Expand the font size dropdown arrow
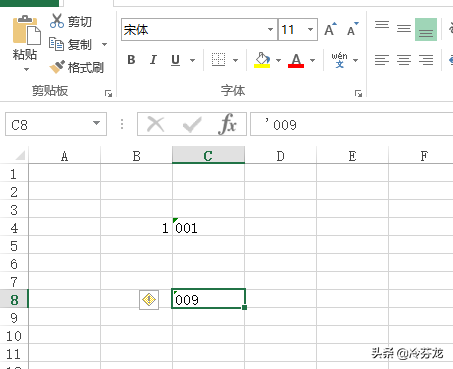The image size is (453, 369). click(311, 30)
